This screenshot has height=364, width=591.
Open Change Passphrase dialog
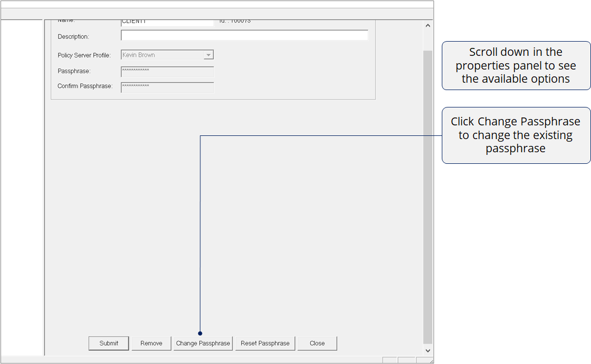203,343
